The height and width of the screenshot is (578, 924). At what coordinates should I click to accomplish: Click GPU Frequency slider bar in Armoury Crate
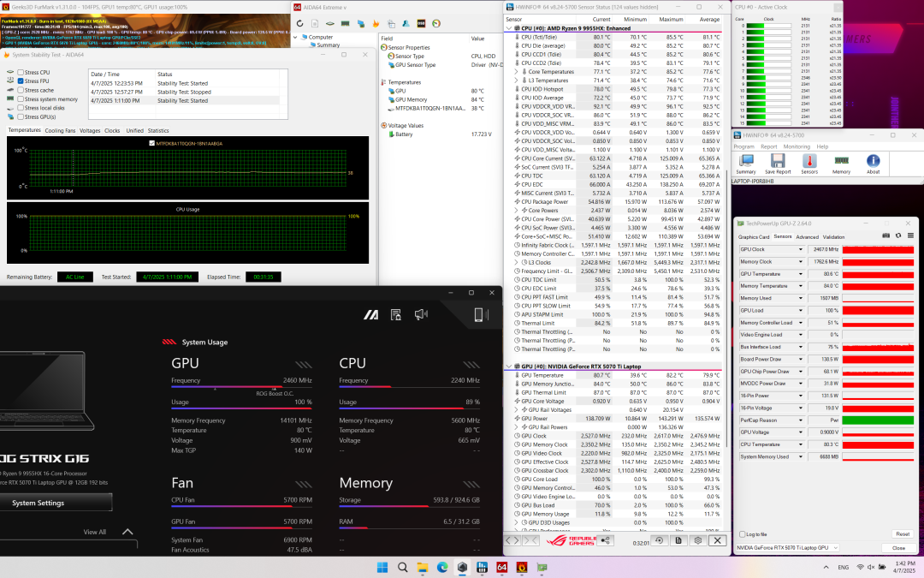coord(241,388)
